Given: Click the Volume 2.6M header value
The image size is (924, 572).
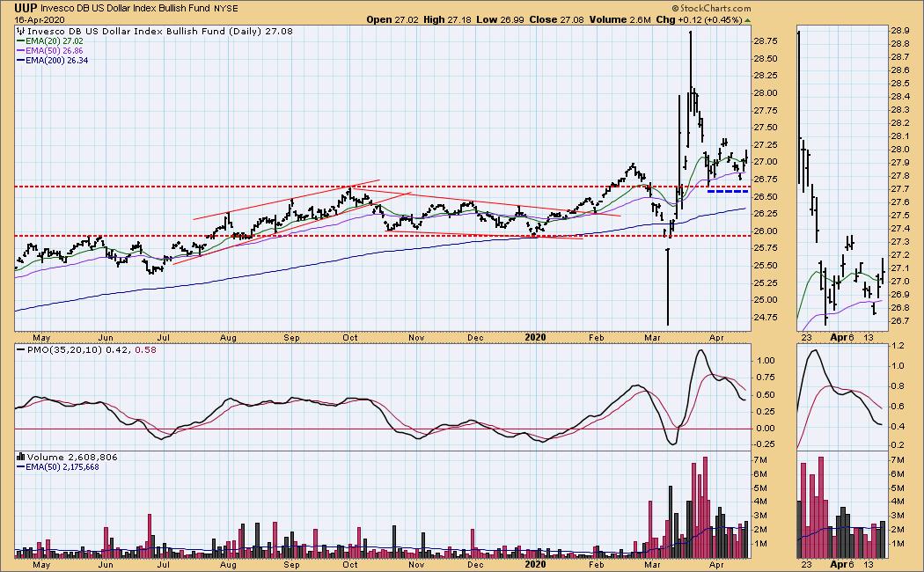Looking at the screenshot, I should coord(620,19).
